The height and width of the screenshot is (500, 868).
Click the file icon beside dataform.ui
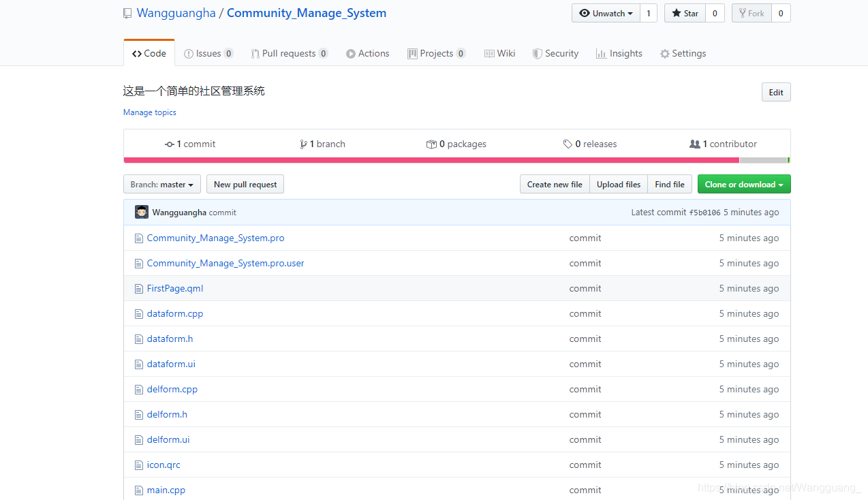(139, 364)
